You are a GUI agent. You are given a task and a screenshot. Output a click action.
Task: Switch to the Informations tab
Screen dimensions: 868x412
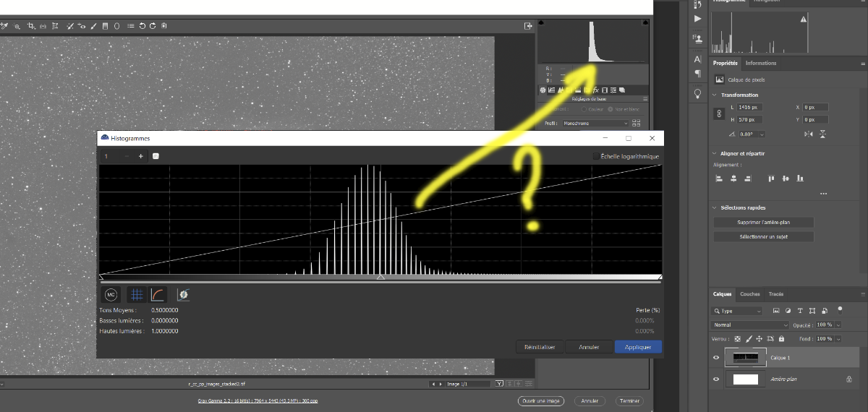point(761,63)
